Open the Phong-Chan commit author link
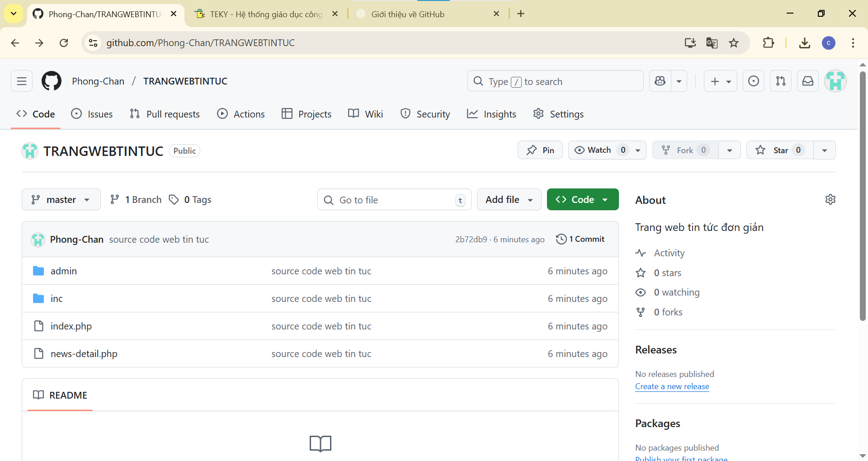 [x=77, y=240]
